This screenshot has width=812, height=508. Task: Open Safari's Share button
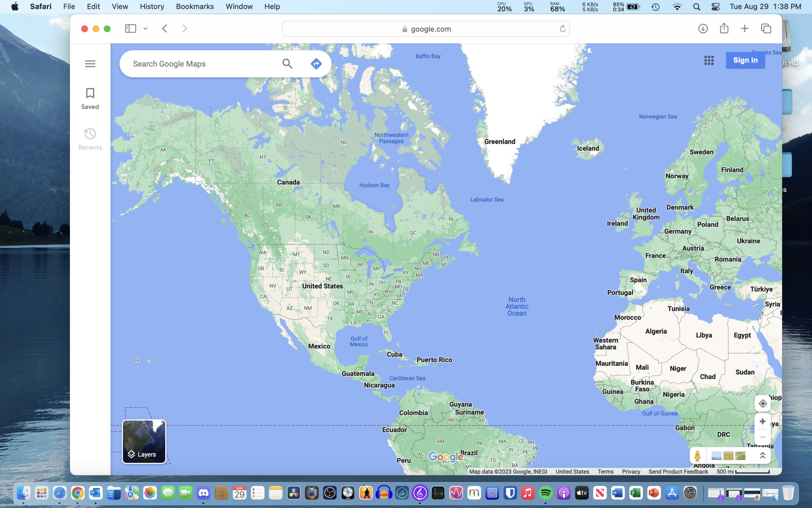[x=724, y=28]
